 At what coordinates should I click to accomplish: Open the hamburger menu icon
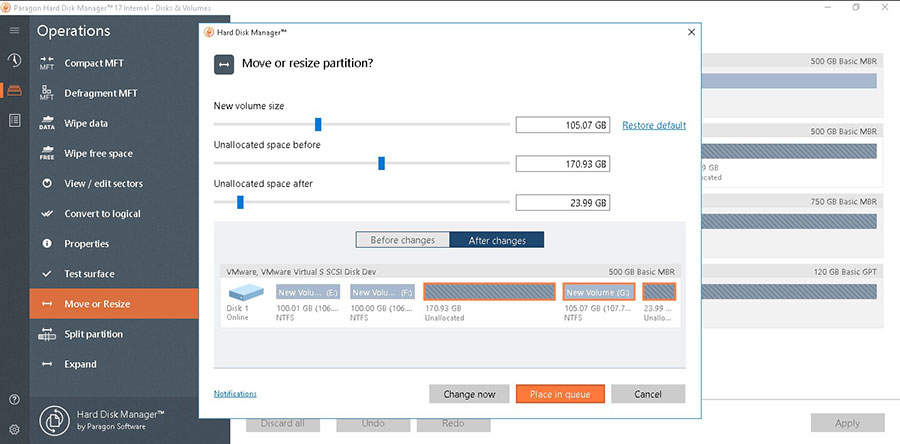(x=14, y=30)
